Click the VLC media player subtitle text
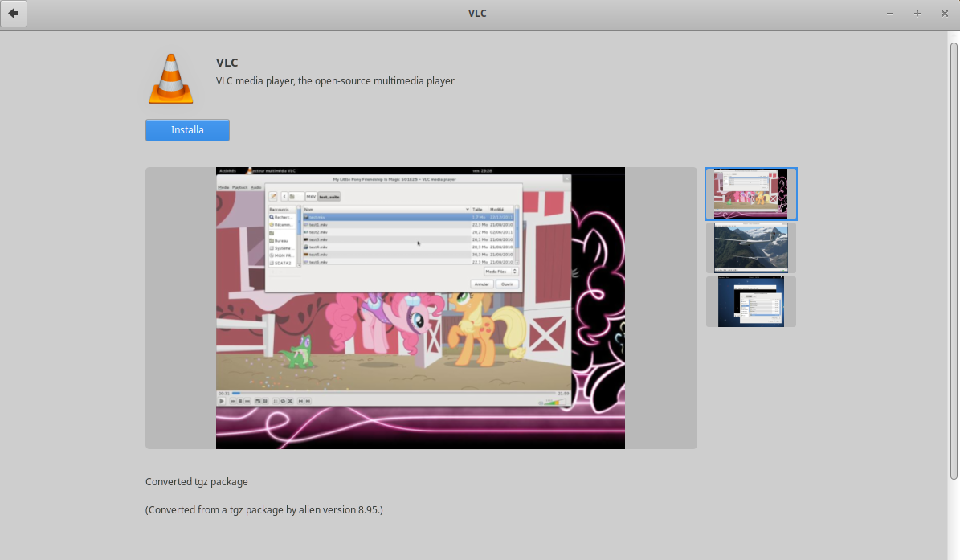Viewport: 960px width, 560px height. click(335, 81)
